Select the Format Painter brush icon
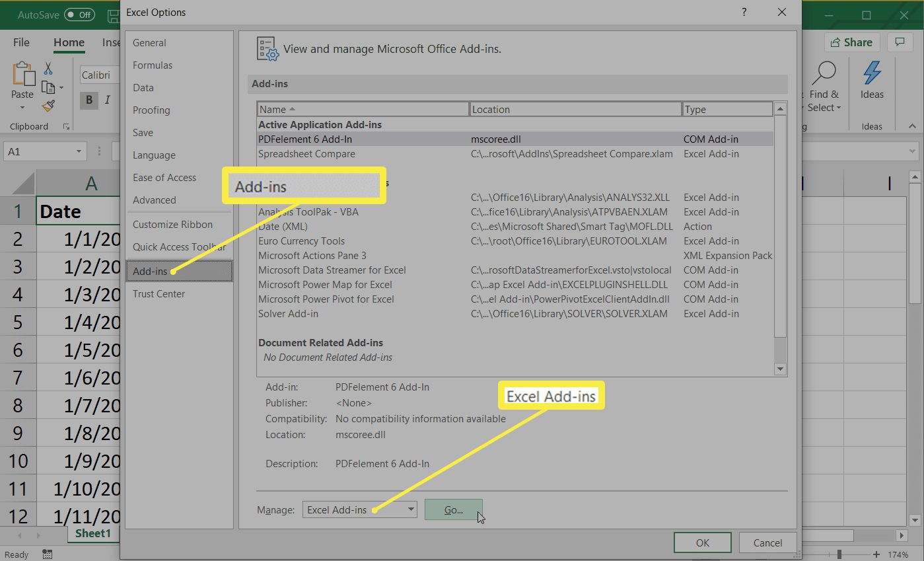Viewport: 924px width, 561px height. pos(48,106)
